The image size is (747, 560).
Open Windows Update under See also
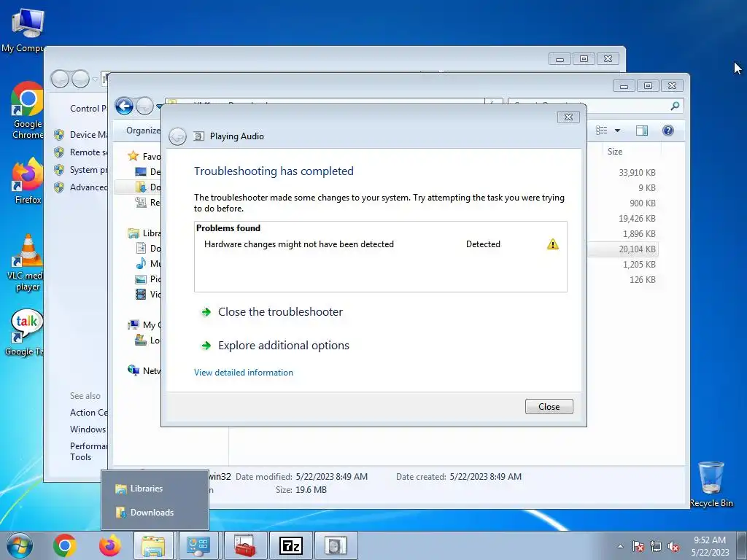click(88, 429)
